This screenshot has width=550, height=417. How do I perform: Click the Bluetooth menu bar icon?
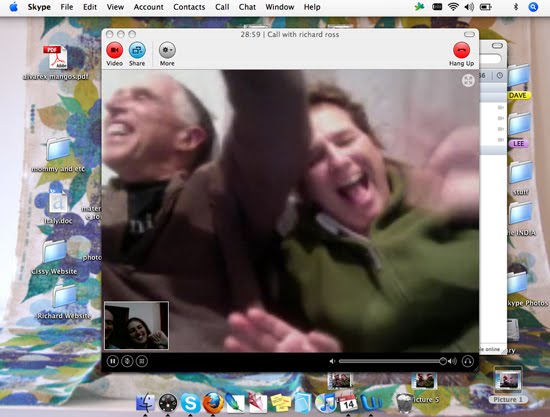tap(516, 7)
